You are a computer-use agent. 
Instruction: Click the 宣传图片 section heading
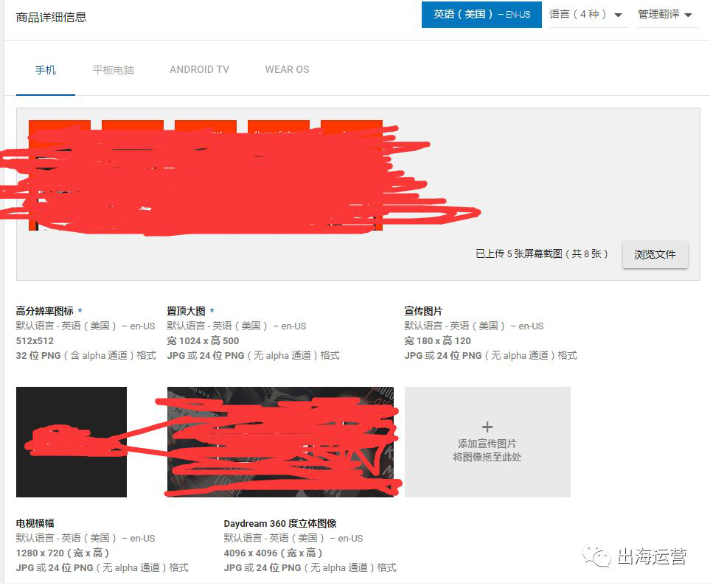click(423, 311)
